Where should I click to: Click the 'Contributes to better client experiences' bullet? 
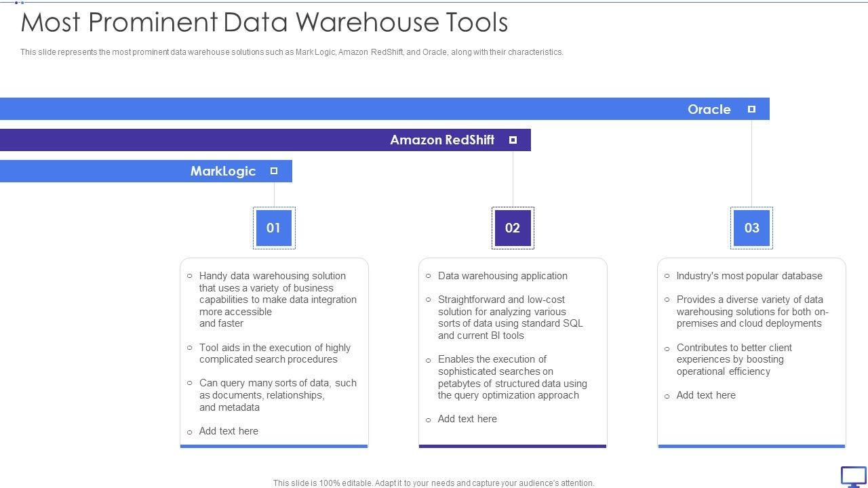tap(734, 359)
